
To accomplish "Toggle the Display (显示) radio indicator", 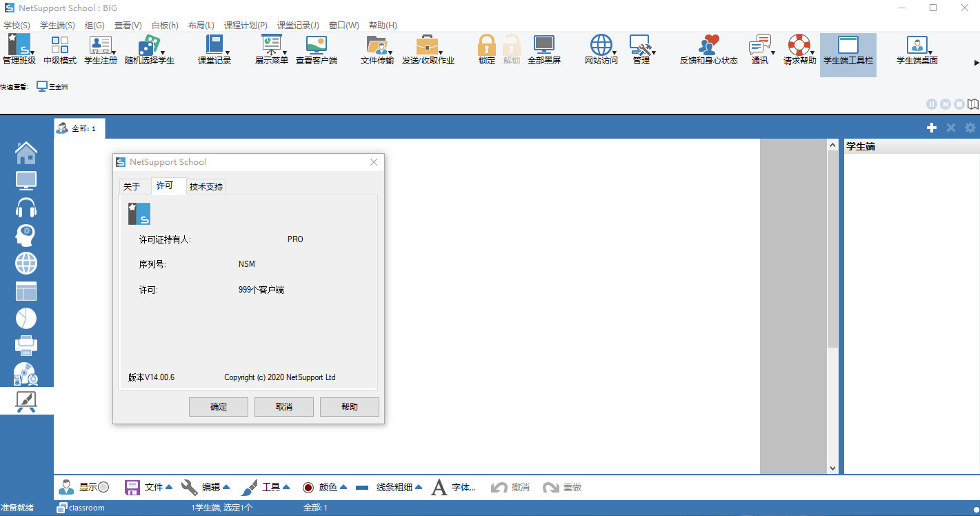I will [103, 487].
